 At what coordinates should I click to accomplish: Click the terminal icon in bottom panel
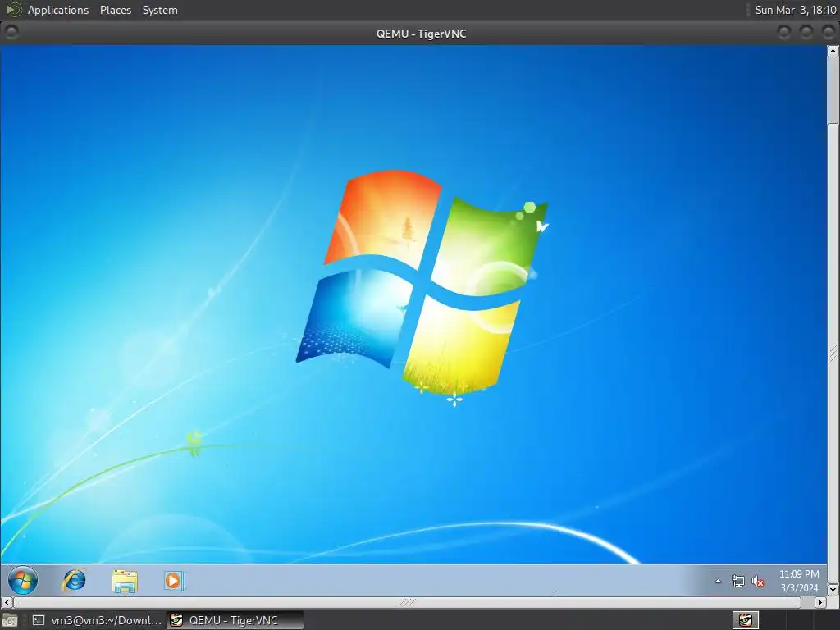pyautogui.click(x=39, y=620)
